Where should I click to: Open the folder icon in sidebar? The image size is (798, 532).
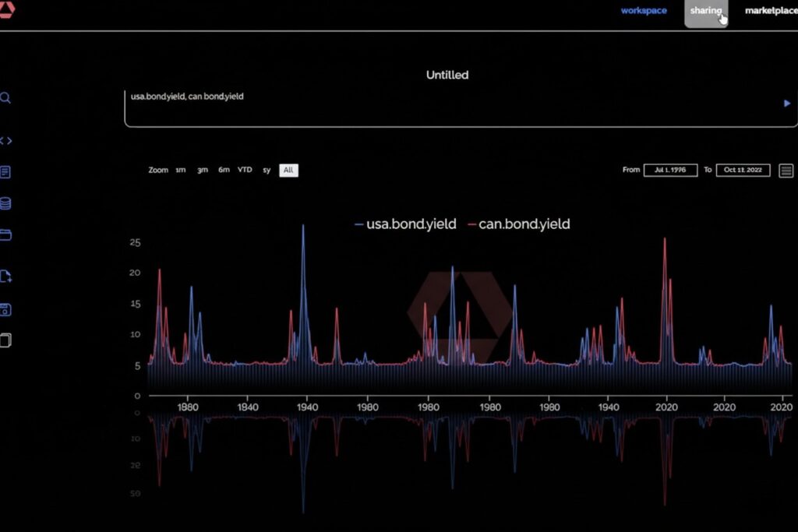(x=5, y=234)
